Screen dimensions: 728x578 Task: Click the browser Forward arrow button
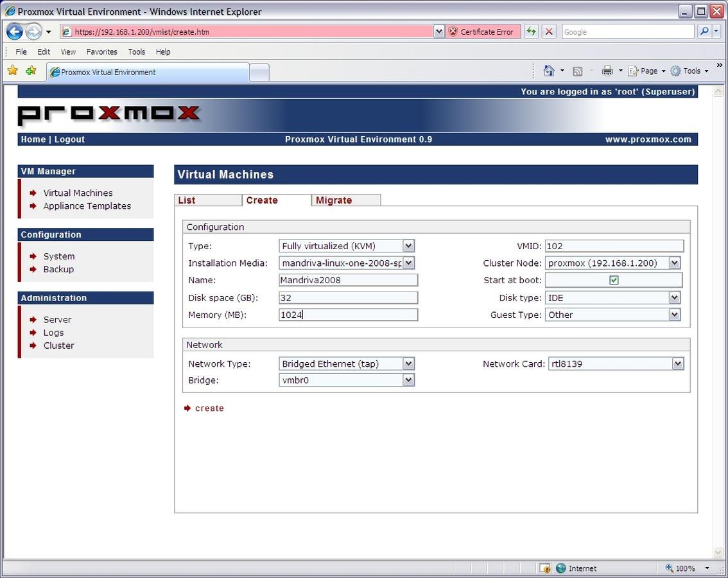pyautogui.click(x=33, y=31)
